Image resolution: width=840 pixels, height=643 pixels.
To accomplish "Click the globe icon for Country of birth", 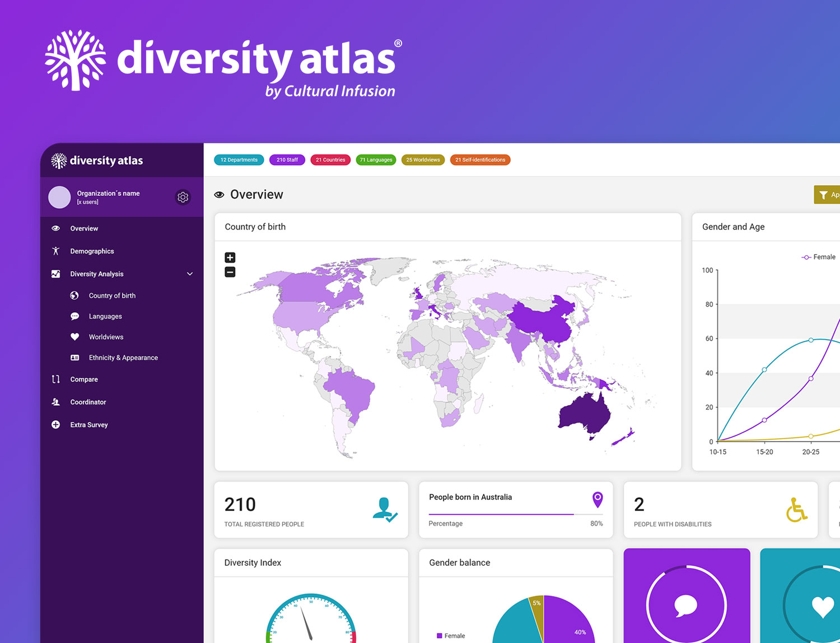I will (x=74, y=295).
